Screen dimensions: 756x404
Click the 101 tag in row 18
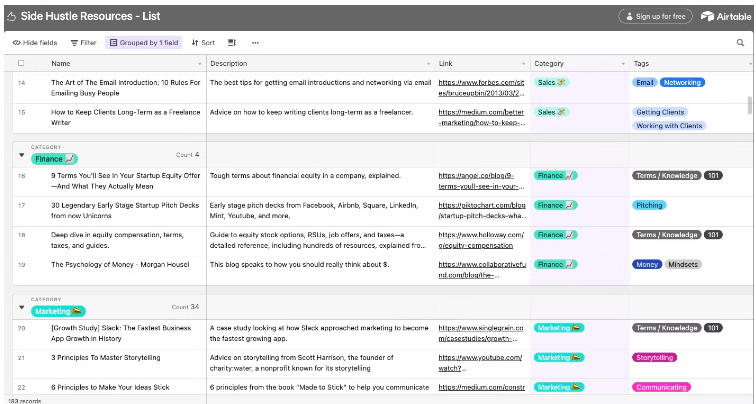(x=713, y=235)
